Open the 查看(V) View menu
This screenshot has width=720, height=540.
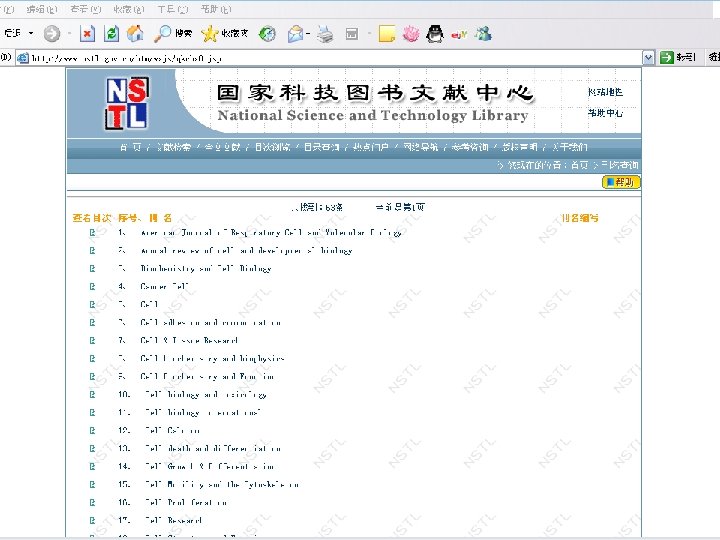click(85, 9)
